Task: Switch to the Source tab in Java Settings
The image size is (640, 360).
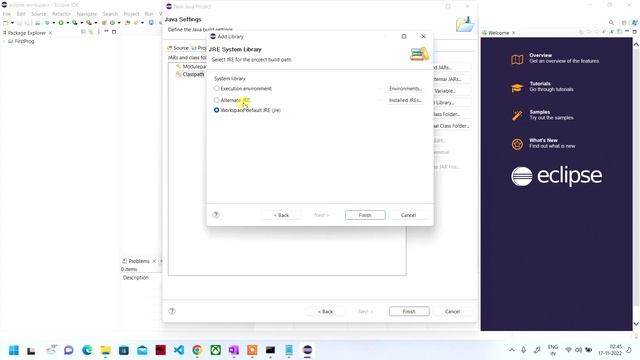Action: pyautogui.click(x=178, y=48)
